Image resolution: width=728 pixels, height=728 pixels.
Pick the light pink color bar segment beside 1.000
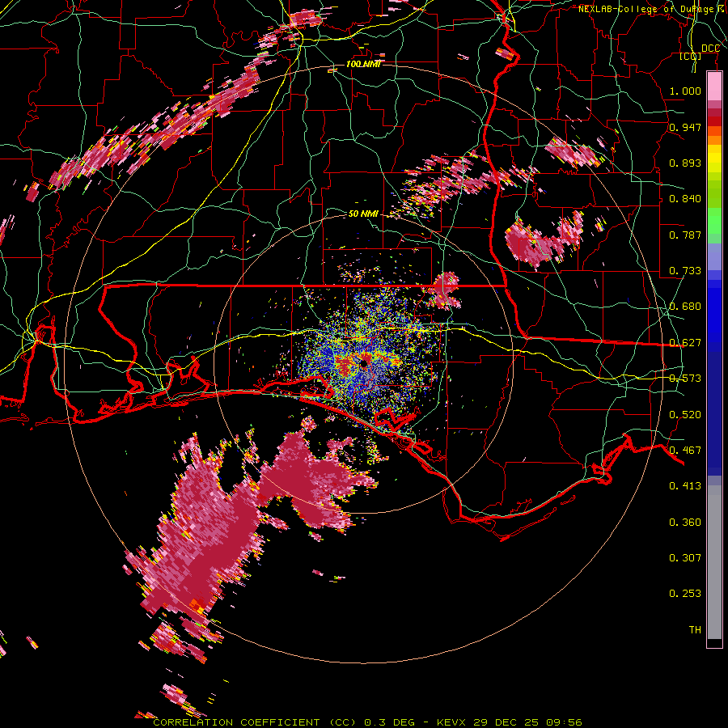(x=714, y=87)
